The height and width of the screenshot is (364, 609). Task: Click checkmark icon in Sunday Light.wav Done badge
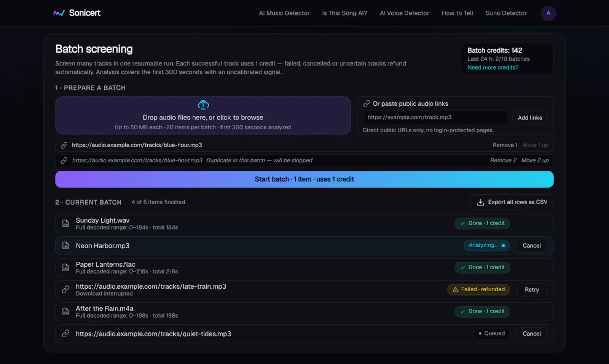462,224
